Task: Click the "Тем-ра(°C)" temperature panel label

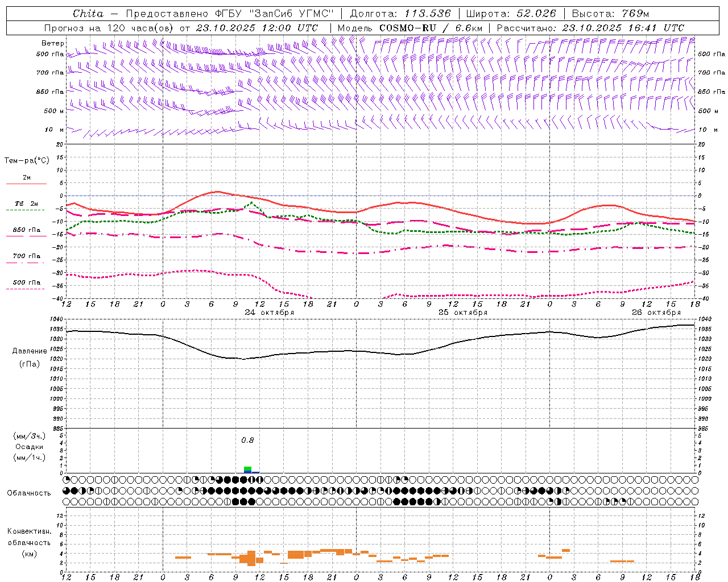Action: 27,161
